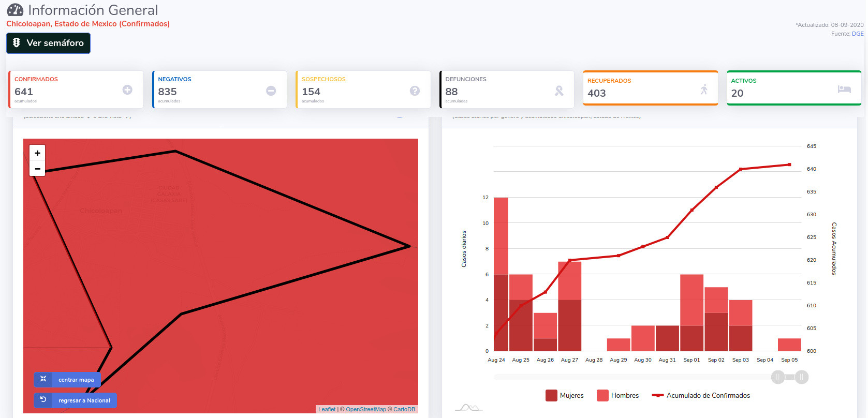Click the Ver semáforo button

pyautogui.click(x=48, y=43)
